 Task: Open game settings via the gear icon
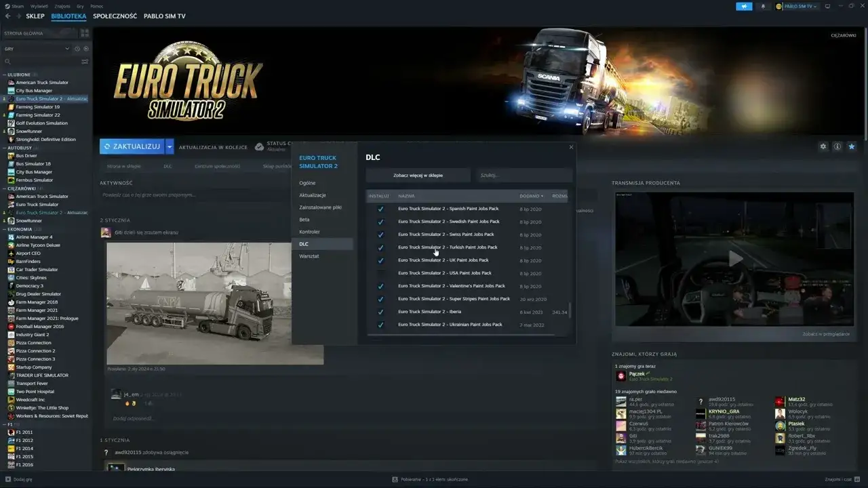pyautogui.click(x=823, y=146)
